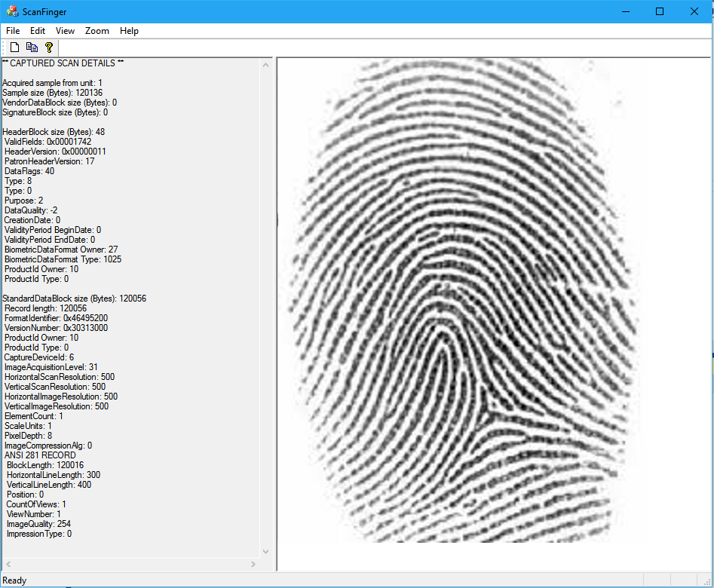Image resolution: width=714 pixels, height=588 pixels.
Task: Click 'ViewNumber: 1' line
Action: pyautogui.click(x=34, y=514)
